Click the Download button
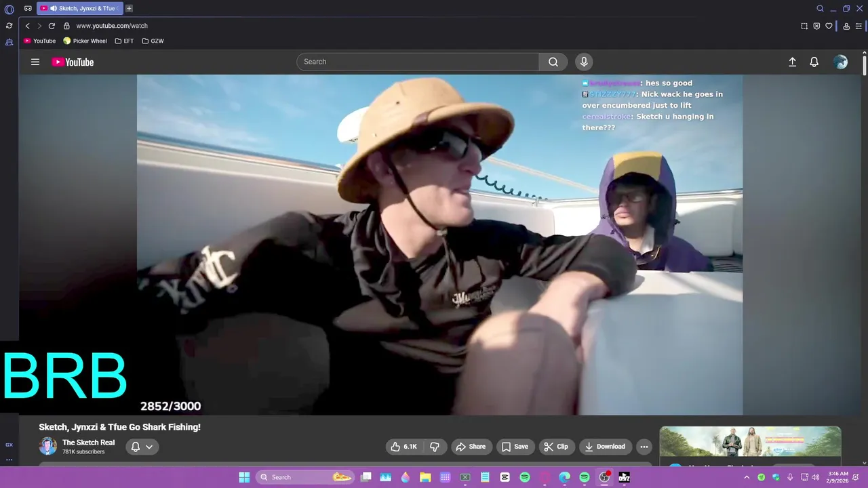The height and width of the screenshot is (488, 868). coord(605,447)
